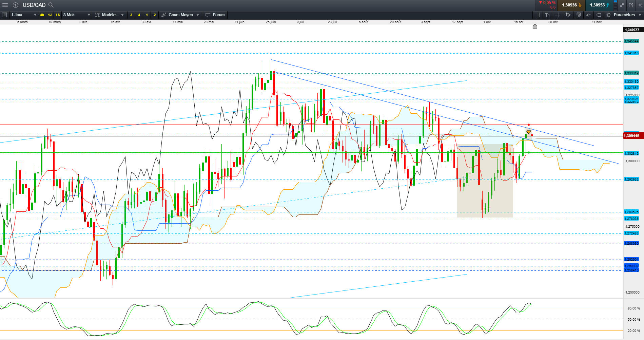Click the 25 juin date on time axis

click(x=271, y=22)
